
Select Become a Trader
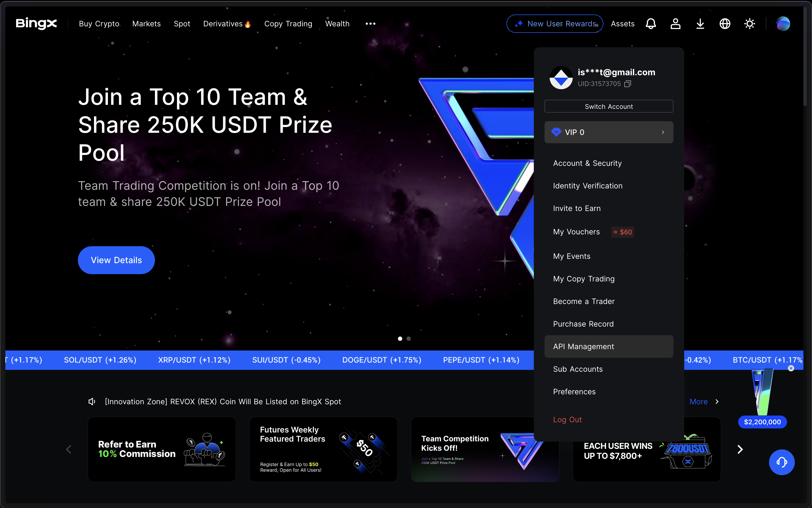click(x=609, y=301)
